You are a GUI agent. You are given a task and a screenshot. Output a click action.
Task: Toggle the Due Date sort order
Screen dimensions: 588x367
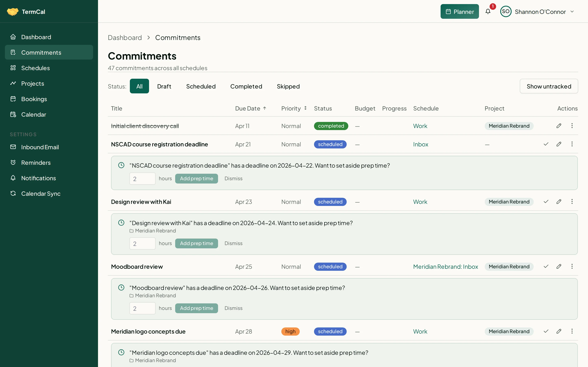(251, 108)
